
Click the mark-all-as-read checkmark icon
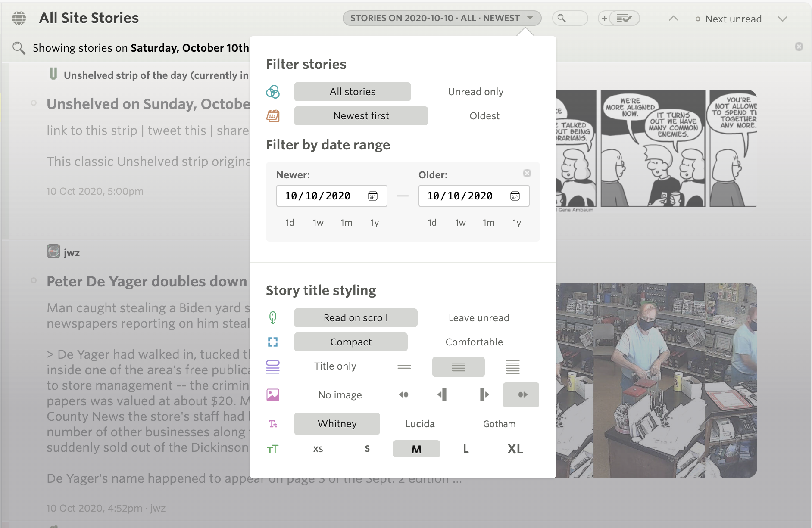tap(624, 18)
